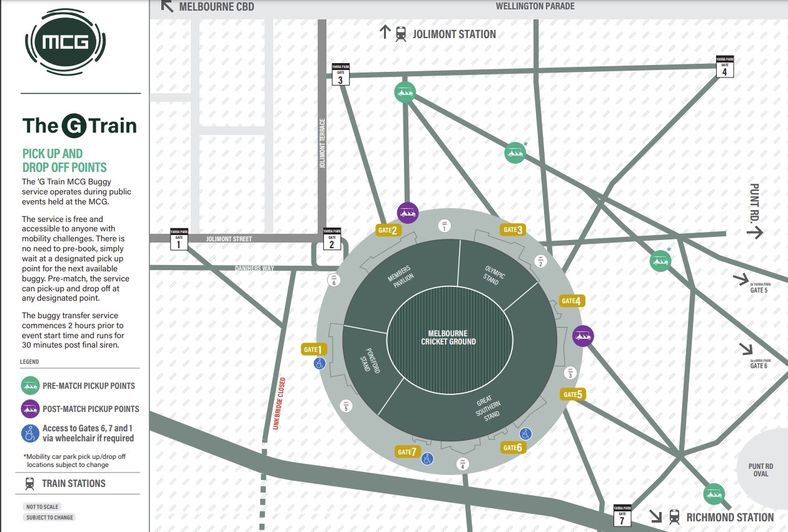Screen dimensions: 788x532
Task: Click the legend's green pre-match pickup icon
Action: point(31,386)
